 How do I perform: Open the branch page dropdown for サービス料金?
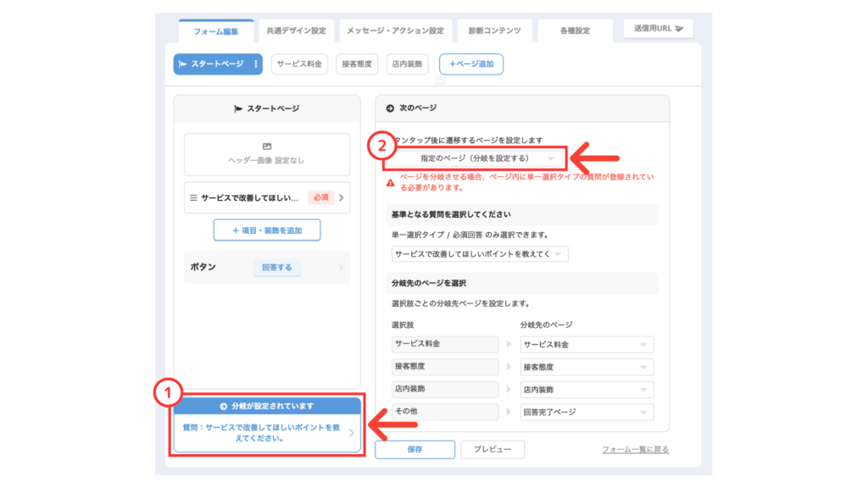587,345
